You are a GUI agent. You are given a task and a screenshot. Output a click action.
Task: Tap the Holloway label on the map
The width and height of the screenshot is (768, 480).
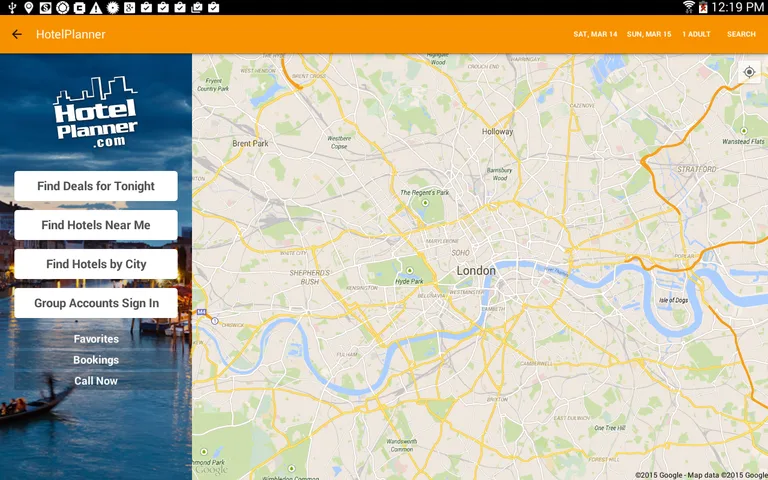coord(498,131)
